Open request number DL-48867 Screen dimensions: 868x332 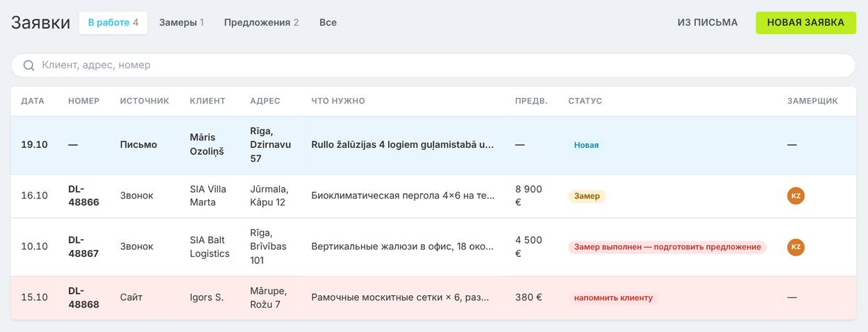(83, 247)
